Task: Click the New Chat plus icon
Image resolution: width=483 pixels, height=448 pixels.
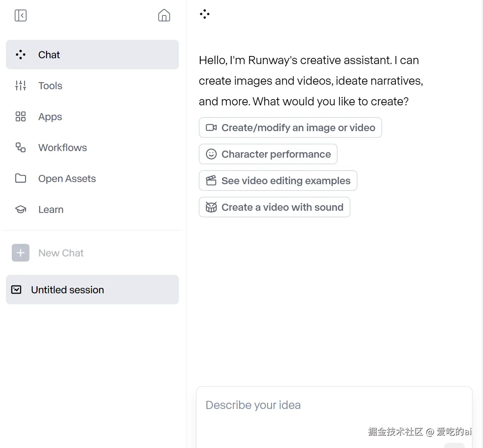Action: point(21,253)
